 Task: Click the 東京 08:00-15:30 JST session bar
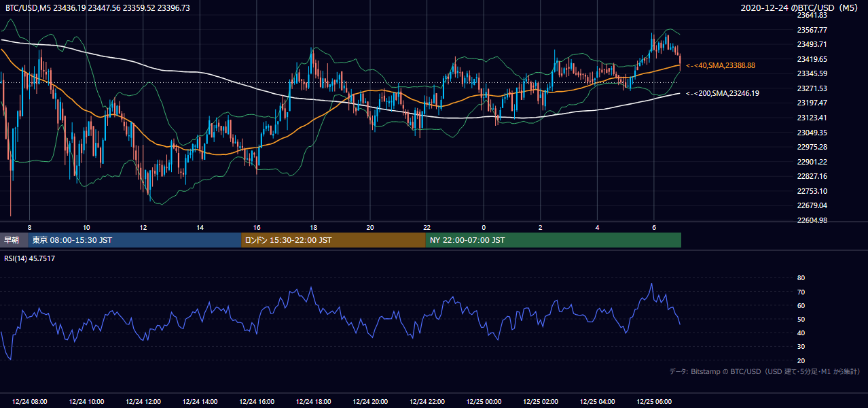click(x=134, y=240)
